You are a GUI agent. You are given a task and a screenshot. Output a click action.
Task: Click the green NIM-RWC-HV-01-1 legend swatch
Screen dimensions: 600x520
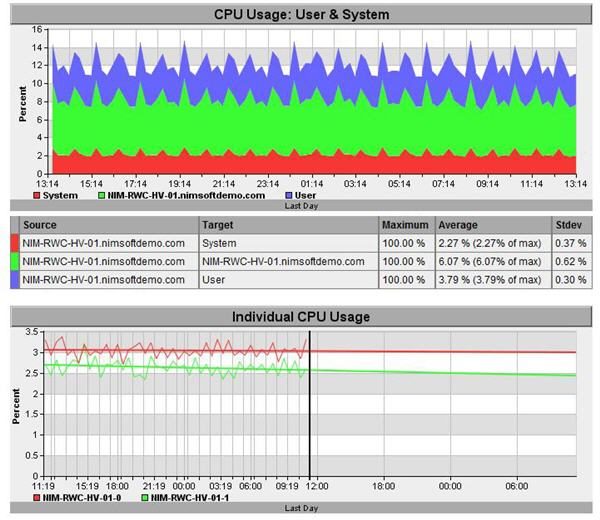coord(145,498)
